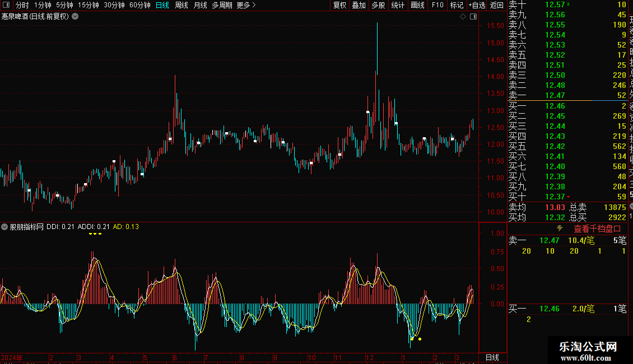Open the 多股 multi-stock view
The image size is (633, 364).
378,5
